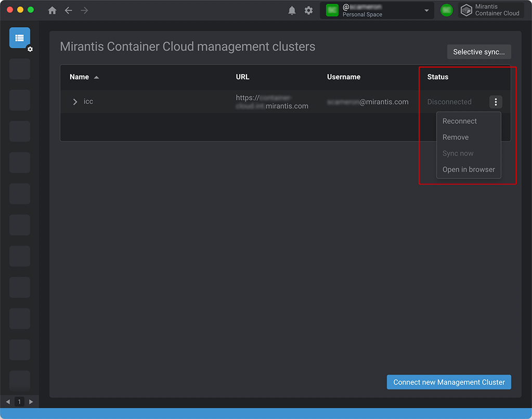Select the icc cluster name
Image resolution: width=532 pixels, height=419 pixels.
[88, 101]
